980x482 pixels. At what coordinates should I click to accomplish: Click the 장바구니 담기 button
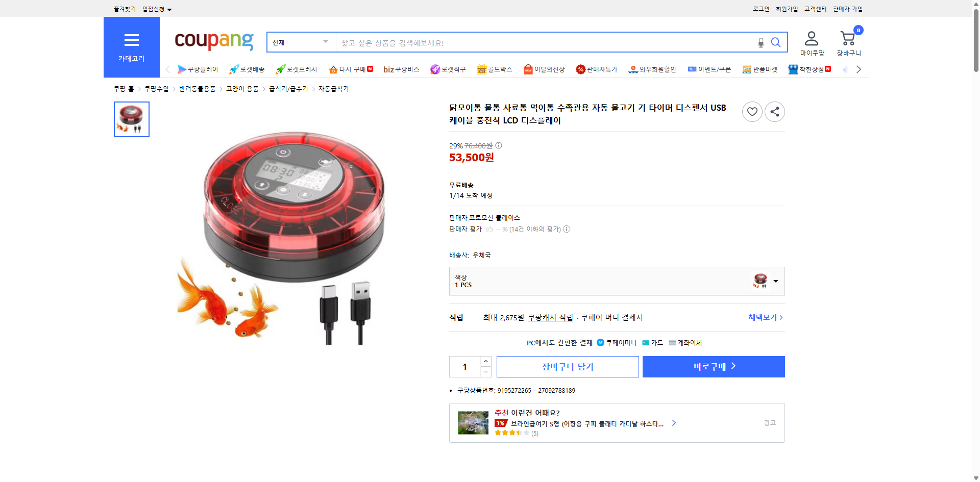568,366
